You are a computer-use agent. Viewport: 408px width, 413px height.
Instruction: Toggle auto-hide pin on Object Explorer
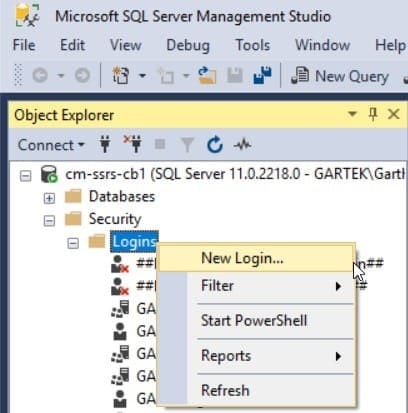[373, 114]
